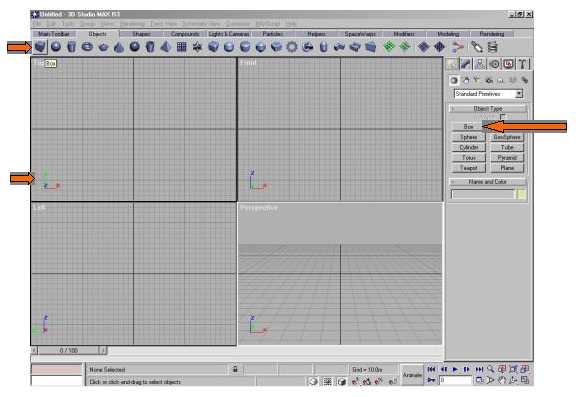
Task: Toggle the Lock Selection padlock icon
Action: [x=235, y=369]
